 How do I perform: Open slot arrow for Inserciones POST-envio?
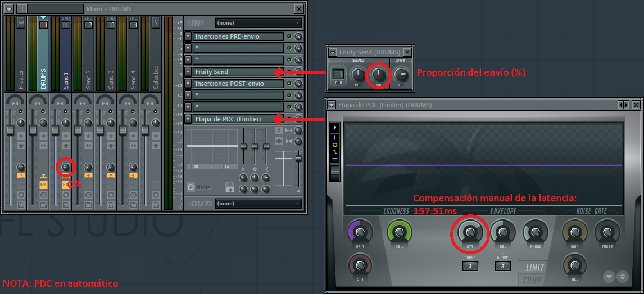(188, 84)
